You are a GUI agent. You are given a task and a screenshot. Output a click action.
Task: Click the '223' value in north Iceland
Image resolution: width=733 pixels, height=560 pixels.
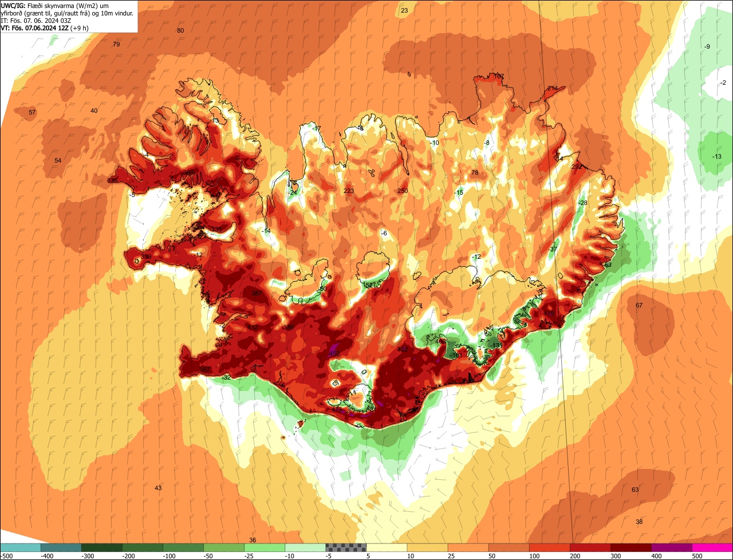point(349,191)
